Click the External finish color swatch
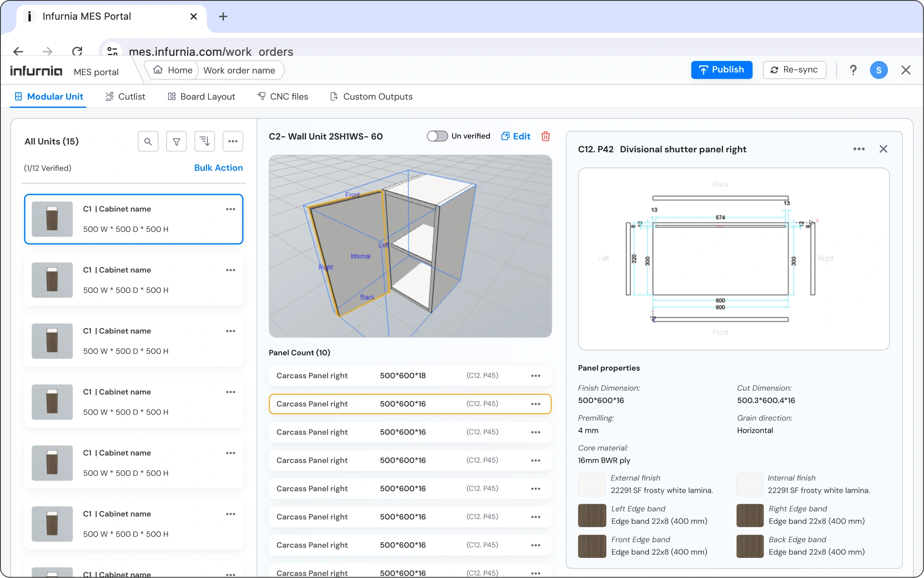This screenshot has width=924, height=578. pyautogui.click(x=592, y=484)
